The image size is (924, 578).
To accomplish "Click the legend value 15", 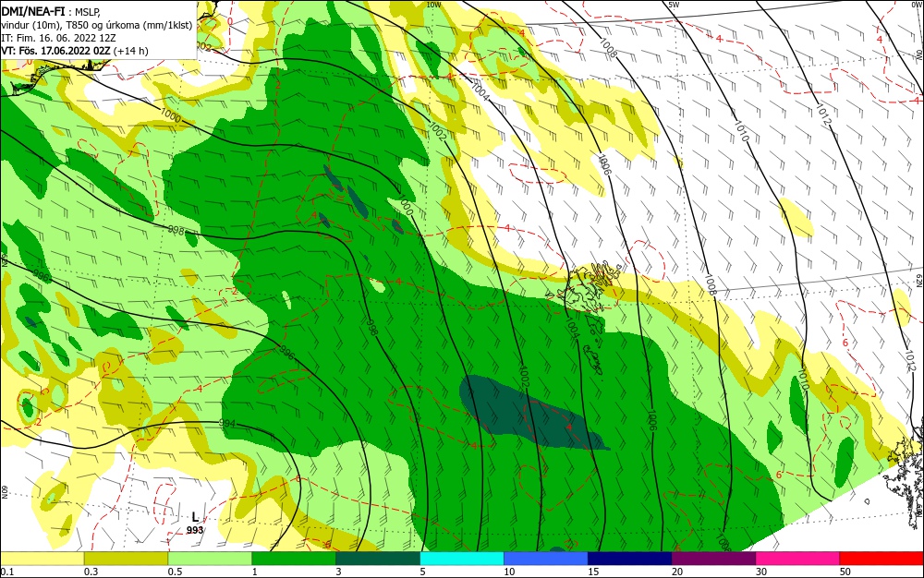I will pyautogui.click(x=593, y=572).
